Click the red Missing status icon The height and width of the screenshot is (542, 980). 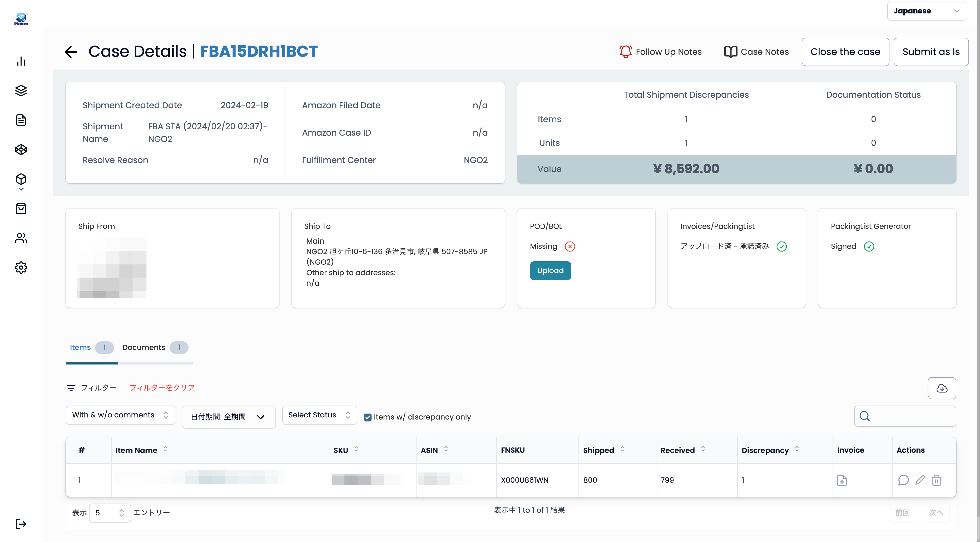pyautogui.click(x=570, y=247)
